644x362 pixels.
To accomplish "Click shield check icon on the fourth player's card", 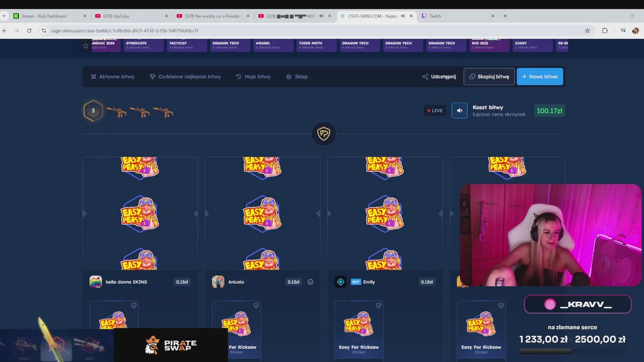I will (501, 305).
